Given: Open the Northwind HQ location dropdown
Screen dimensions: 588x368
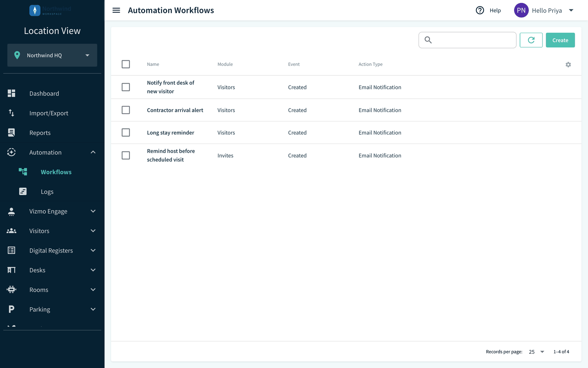Looking at the screenshot, I should click(52, 55).
